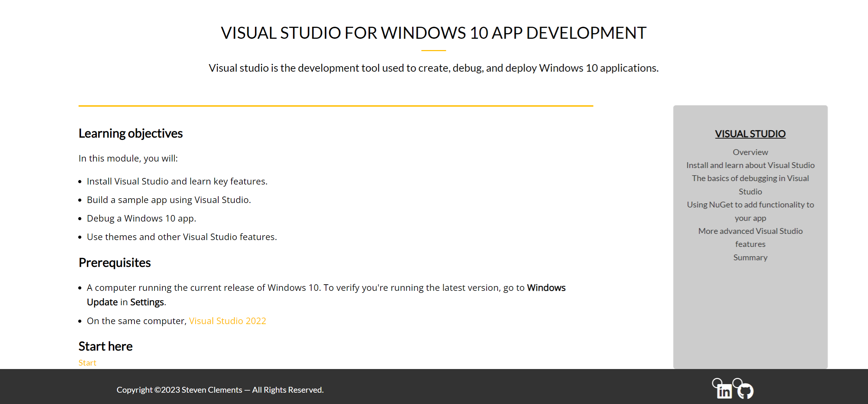Click the Start here heading

[x=105, y=346]
